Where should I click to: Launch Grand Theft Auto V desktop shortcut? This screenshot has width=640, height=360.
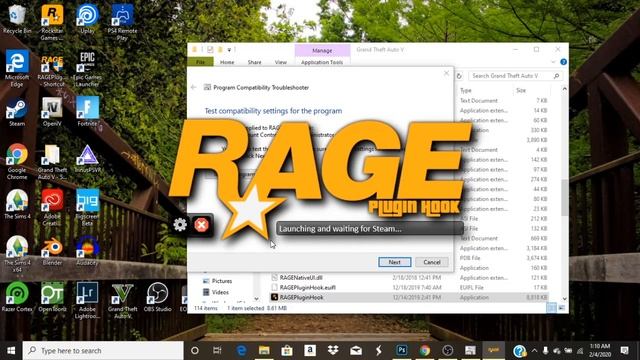pos(122,300)
